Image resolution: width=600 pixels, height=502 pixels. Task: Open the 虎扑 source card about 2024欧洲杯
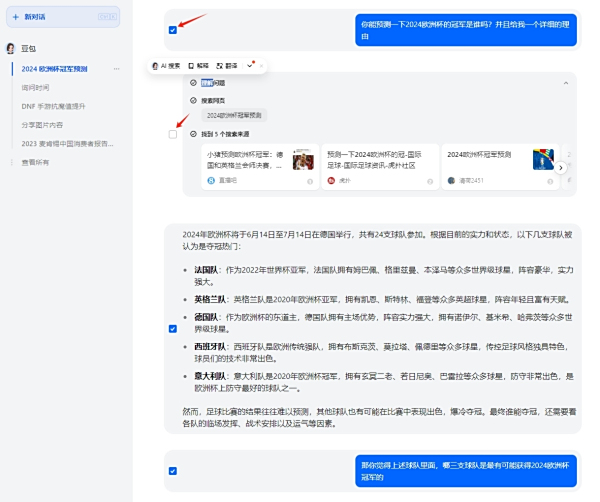380,166
